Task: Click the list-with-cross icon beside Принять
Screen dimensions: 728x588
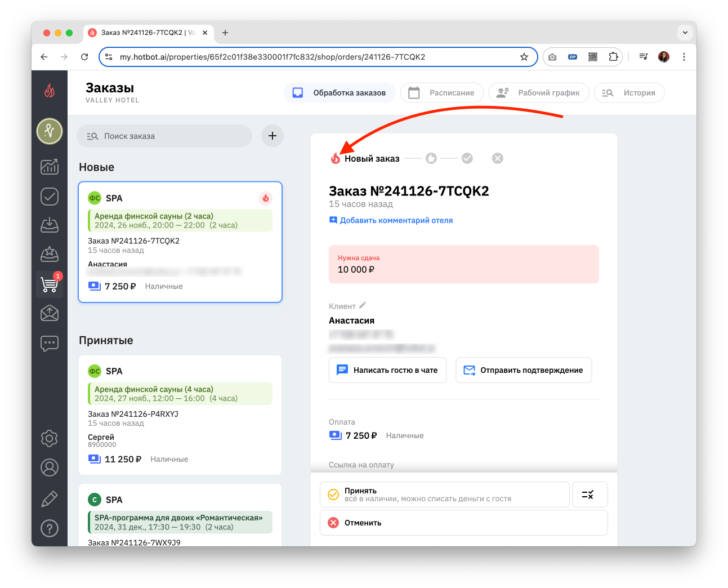Action: (x=589, y=495)
